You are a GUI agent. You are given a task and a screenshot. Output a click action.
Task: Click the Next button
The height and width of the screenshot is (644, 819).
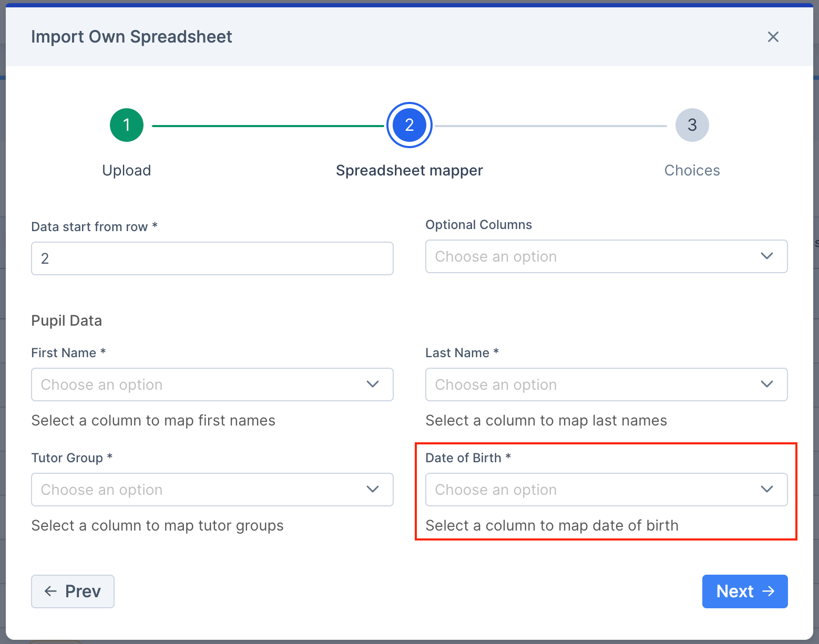[744, 591]
